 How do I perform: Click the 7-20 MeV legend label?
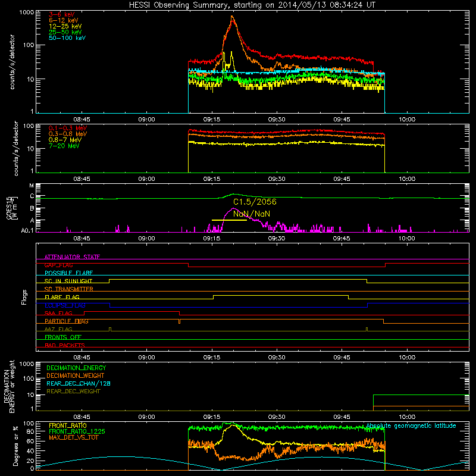pos(64,146)
